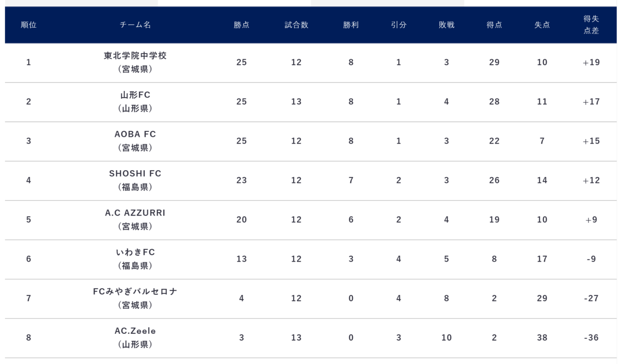Select the 山形FC team name

click(135, 95)
